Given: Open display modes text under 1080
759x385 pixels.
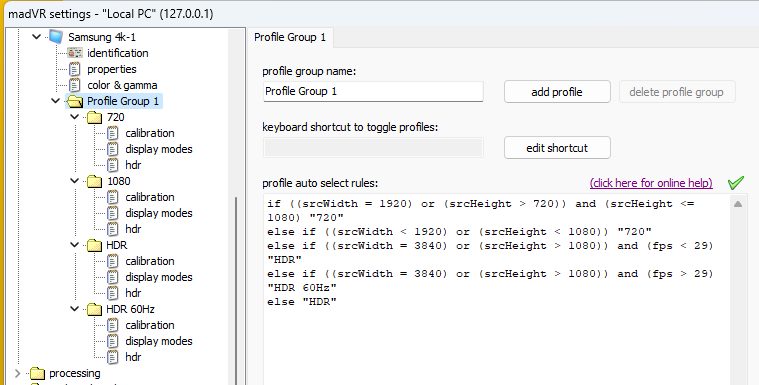Looking at the screenshot, I should coord(159,213).
